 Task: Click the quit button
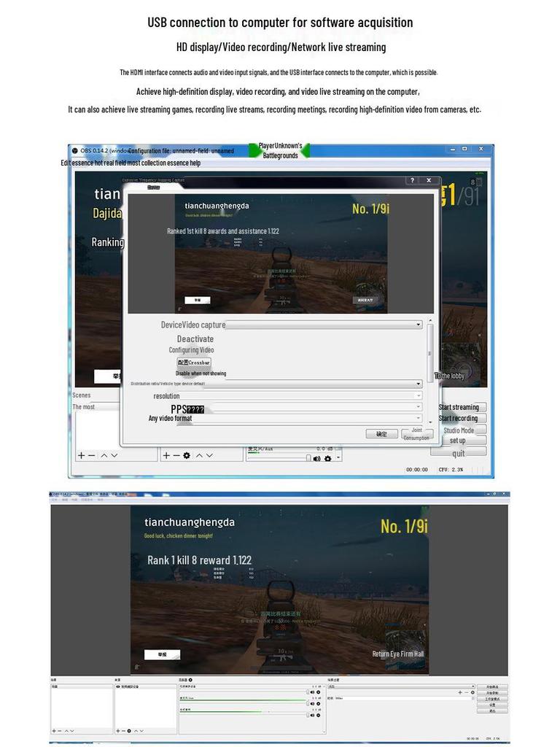click(459, 453)
